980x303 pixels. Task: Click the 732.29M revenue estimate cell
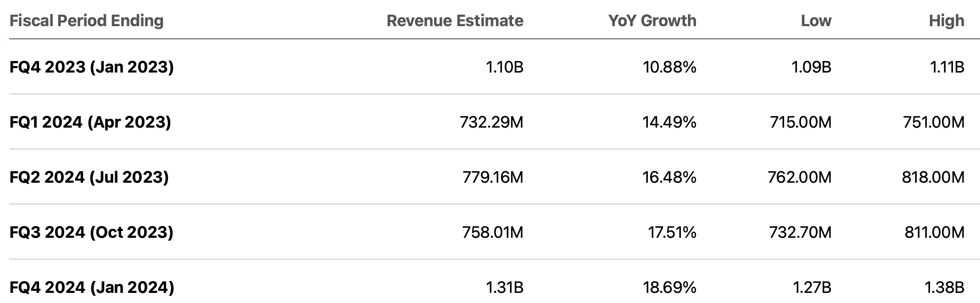point(491,122)
